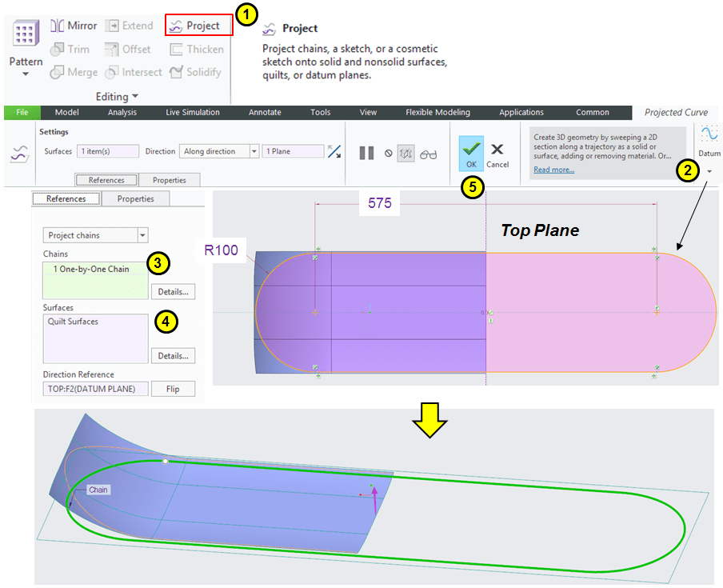Expand the Editing group arrow
Screen dimensions: 723x588
tap(134, 97)
